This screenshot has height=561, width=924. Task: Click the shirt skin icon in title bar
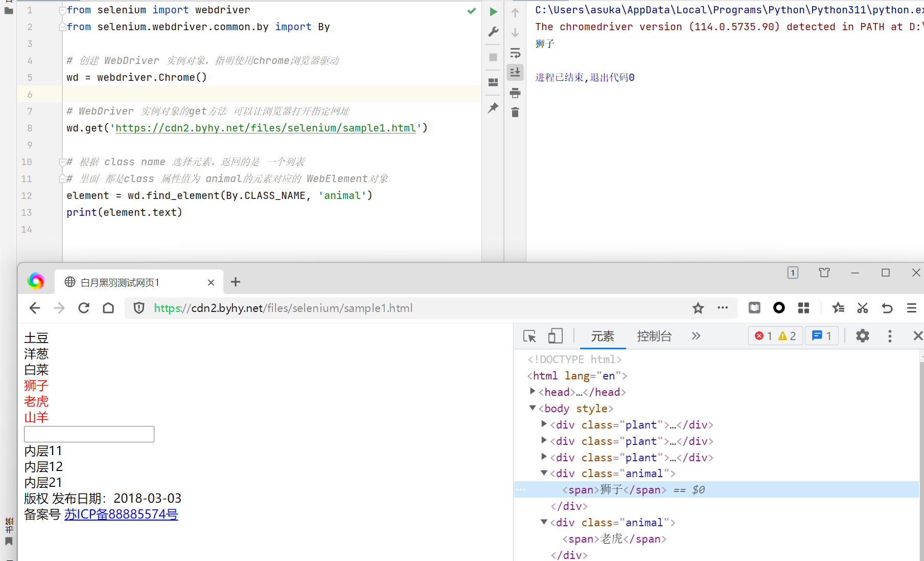pos(824,273)
